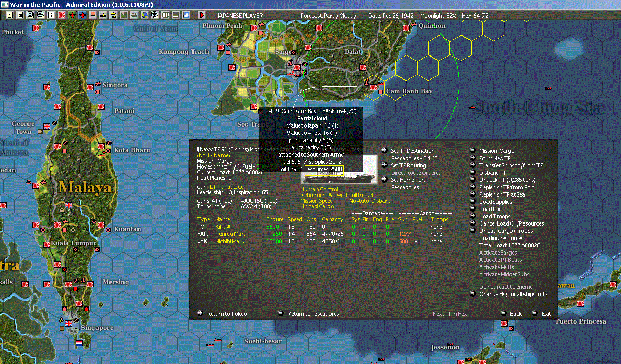Image resolution: width=621 pixels, height=364 pixels.
Task: Select the Kota Bharu base flag marker
Action: pyautogui.click(x=101, y=146)
